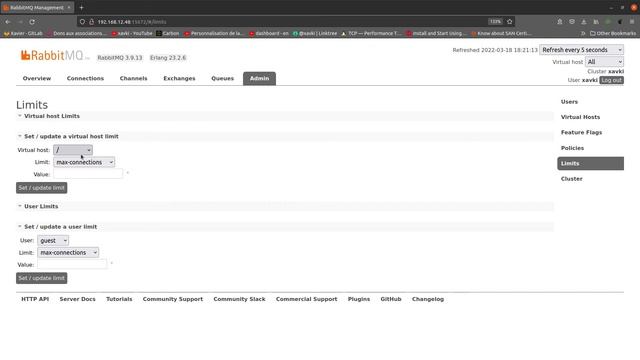Image resolution: width=640 pixels, height=360 pixels.
Task: Open Policies in the sidebar
Action: (x=572, y=148)
